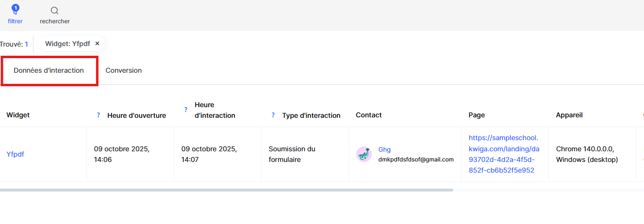Viewport: 644px width, 224px height.
Task: Click the Widget: Yfpdf filter chip label
Action: tap(67, 44)
